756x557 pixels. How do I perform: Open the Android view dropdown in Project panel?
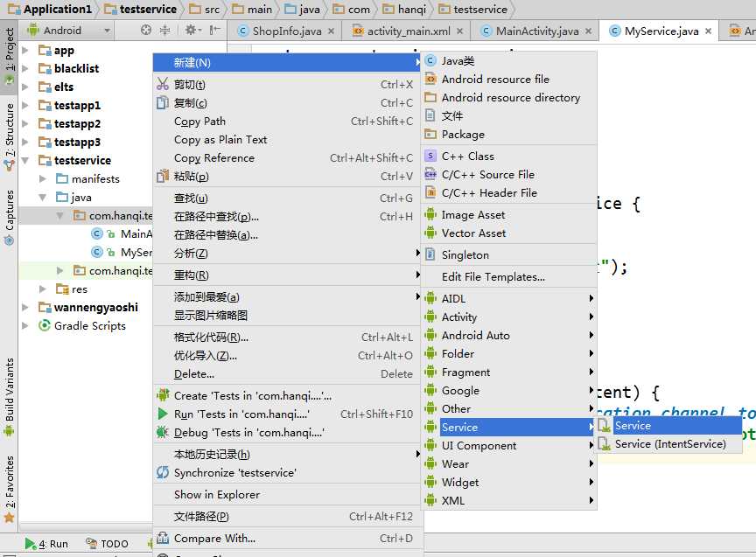[69, 31]
